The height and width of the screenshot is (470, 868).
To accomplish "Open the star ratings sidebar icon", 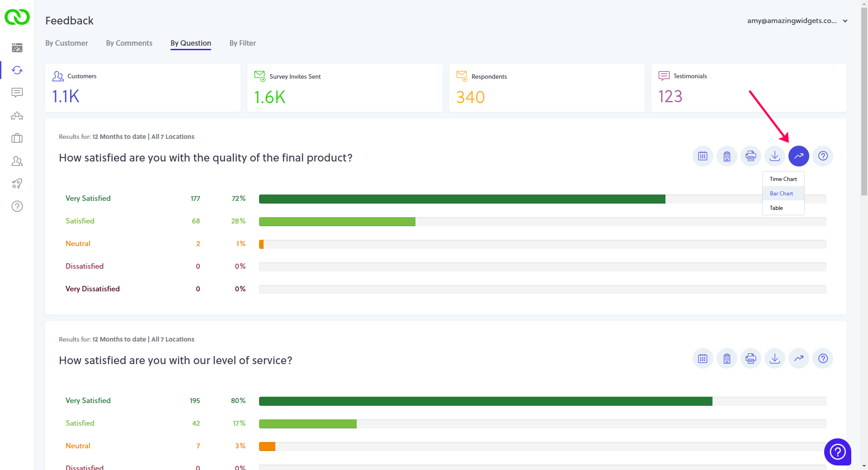I will 17,116.
